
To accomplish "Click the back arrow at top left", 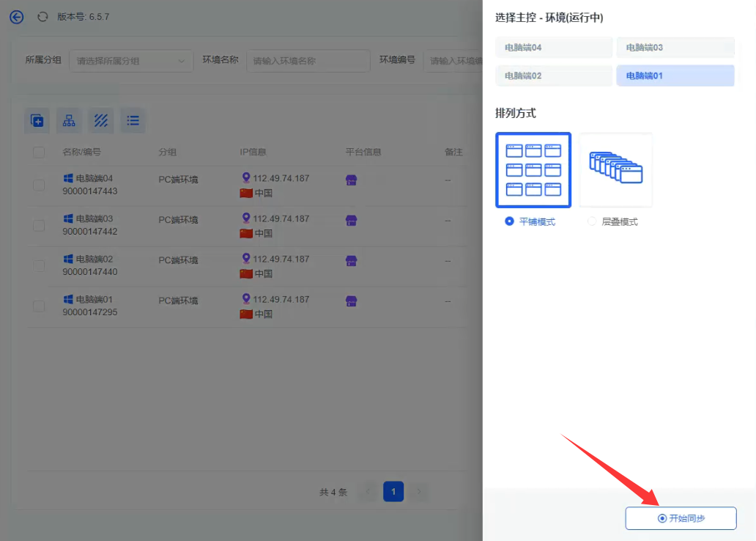I will coord(16,17).
